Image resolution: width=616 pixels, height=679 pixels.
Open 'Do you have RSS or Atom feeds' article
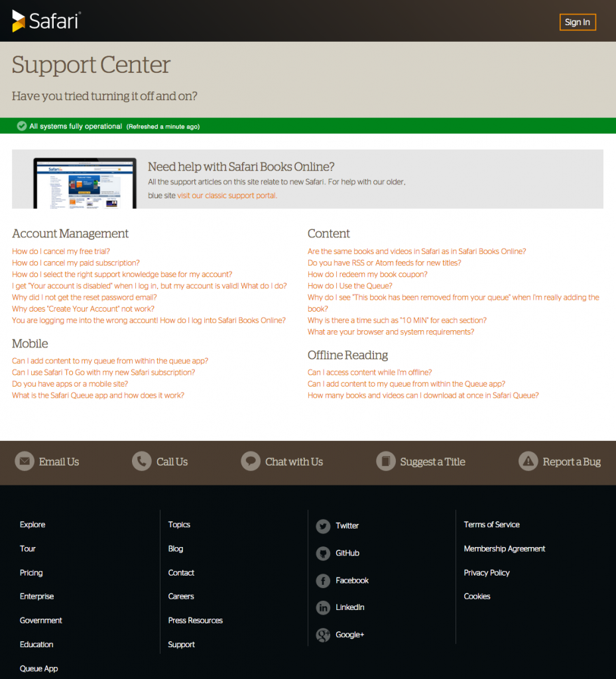385,263
